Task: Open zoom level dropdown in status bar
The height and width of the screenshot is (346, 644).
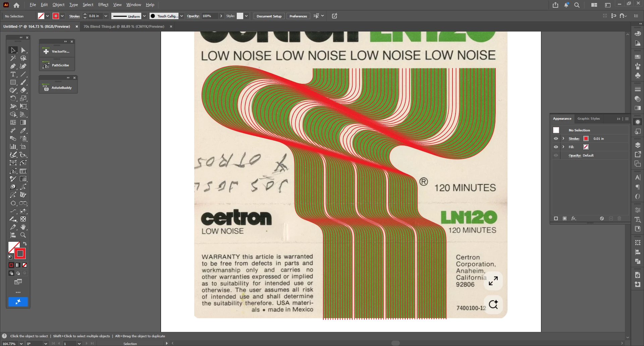Action: [21, 344]
